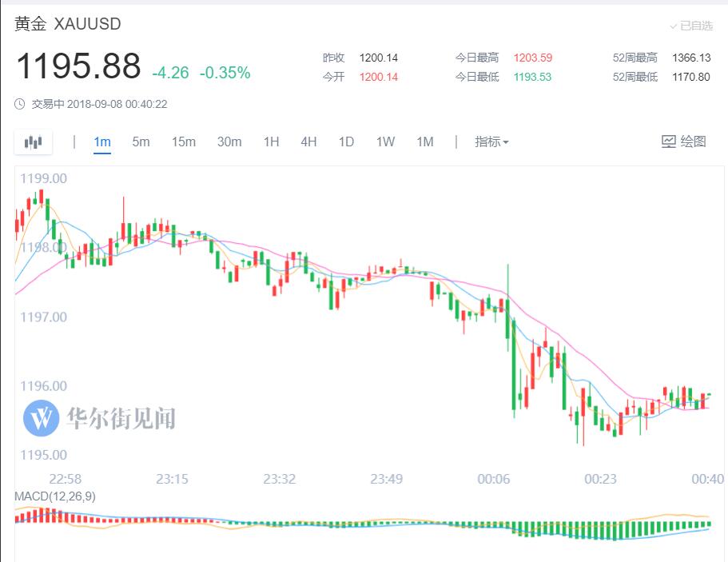
Task: Open the 1M monthly chart
Action: point(424,141)
